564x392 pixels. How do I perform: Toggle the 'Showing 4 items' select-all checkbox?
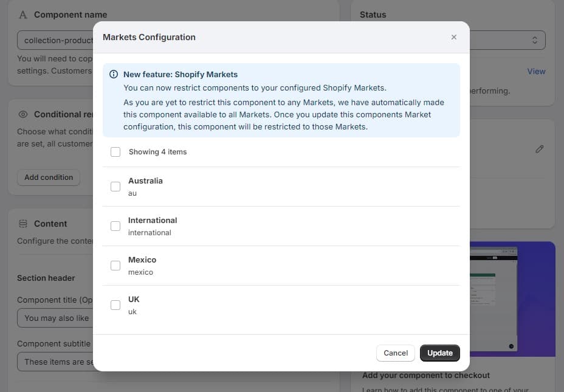(115, 152)
